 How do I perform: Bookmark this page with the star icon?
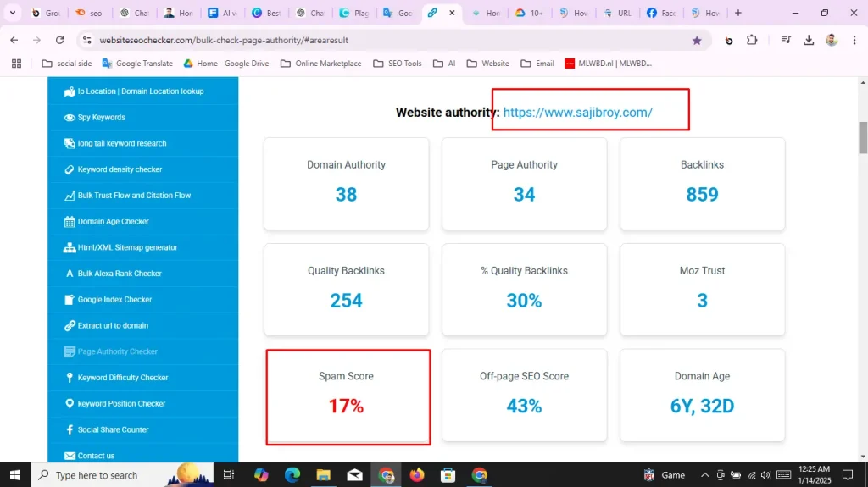coord(697,40)
